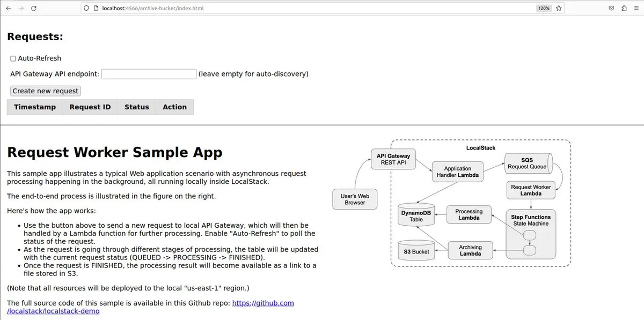Bookmark this page with the star icon

pos(559,8)
